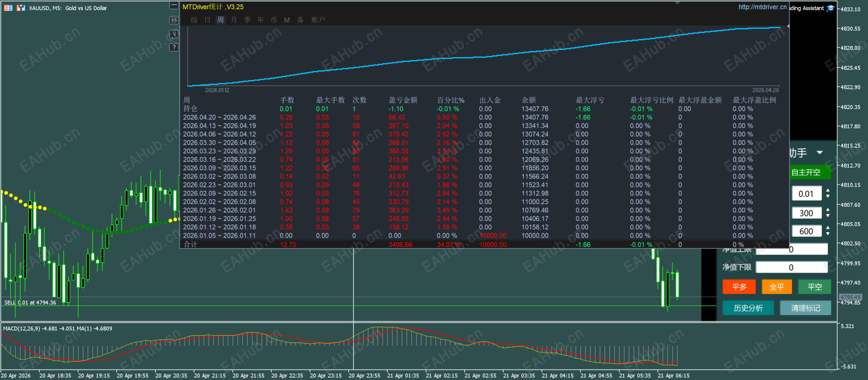The height and width of the screenshot is (380, 868).
Task: Click the current price tag 4795.49
Action: pyautogui.click(x=851, y=297)
